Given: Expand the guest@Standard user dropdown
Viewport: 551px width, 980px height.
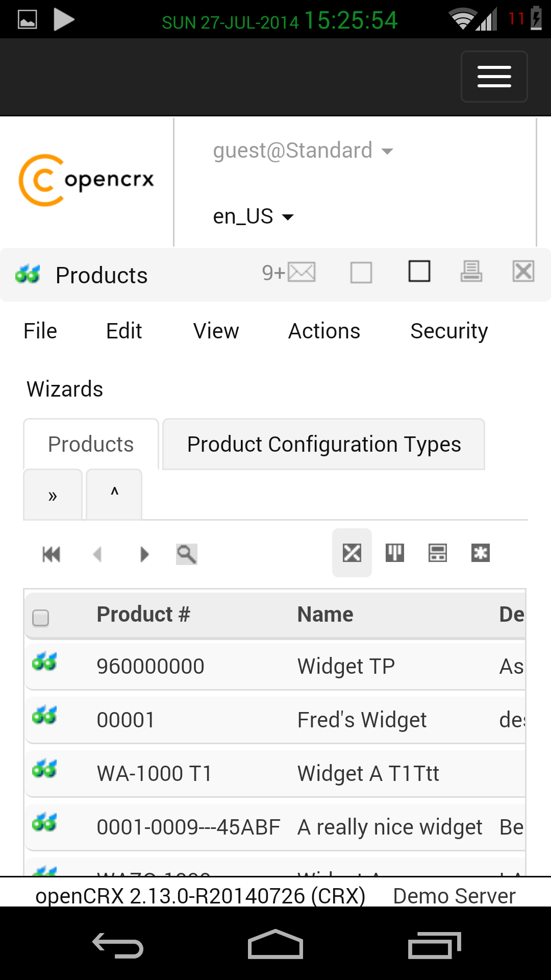Looking at the screenshot, I should pyautogui.click(x=303, y=151).
